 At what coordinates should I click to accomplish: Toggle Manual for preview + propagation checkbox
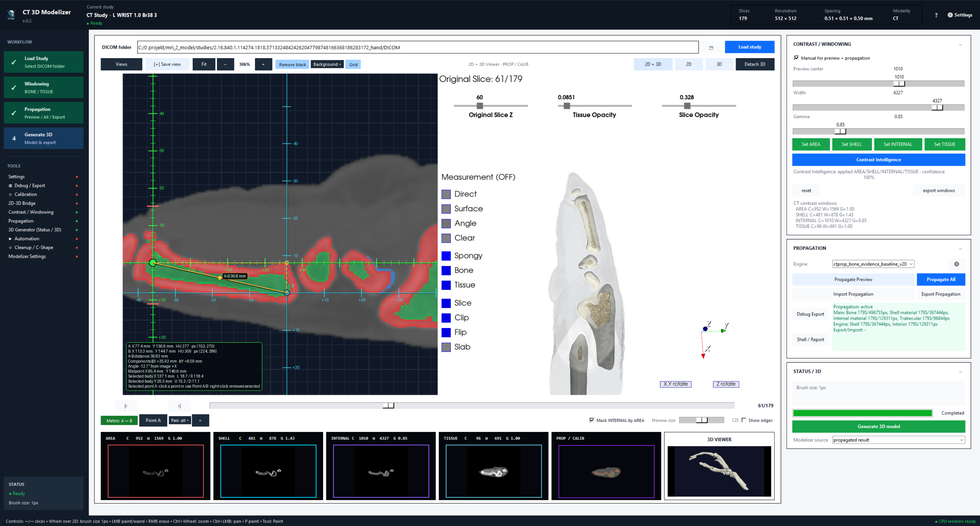point(796,58)
